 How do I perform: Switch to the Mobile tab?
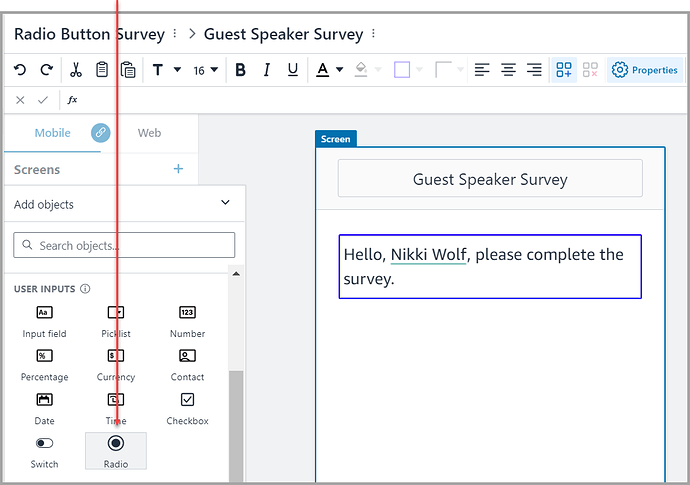click(52, 133)
